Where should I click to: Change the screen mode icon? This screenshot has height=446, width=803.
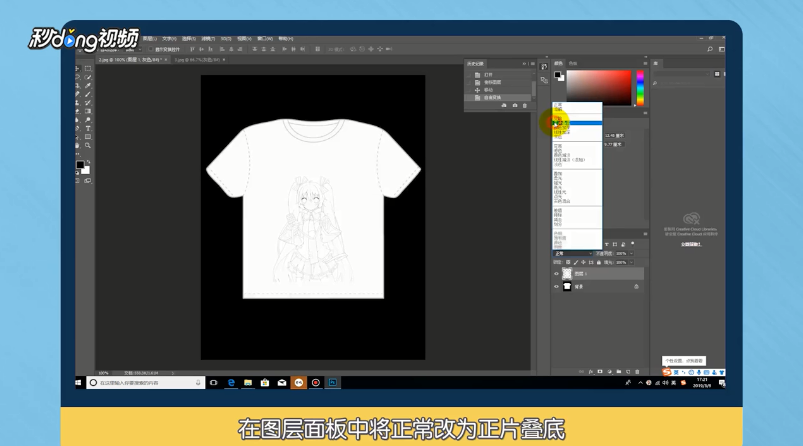click(88, 181)
